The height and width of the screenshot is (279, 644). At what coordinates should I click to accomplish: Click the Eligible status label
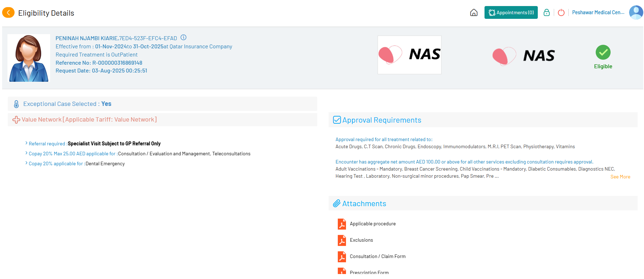603,66
